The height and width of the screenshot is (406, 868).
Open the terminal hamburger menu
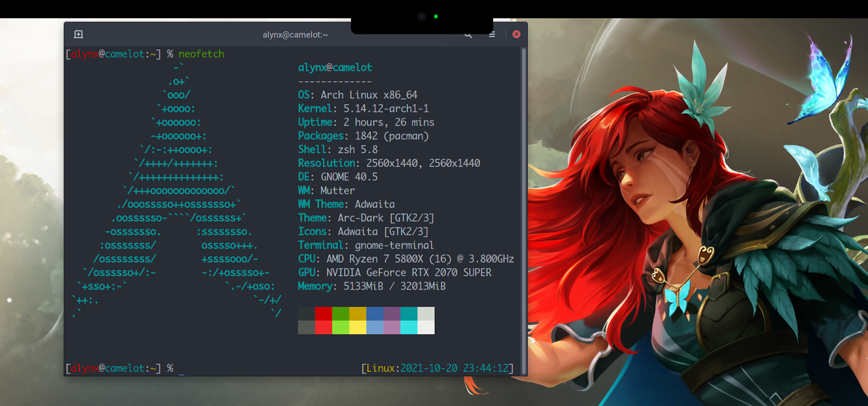(492, 34)
